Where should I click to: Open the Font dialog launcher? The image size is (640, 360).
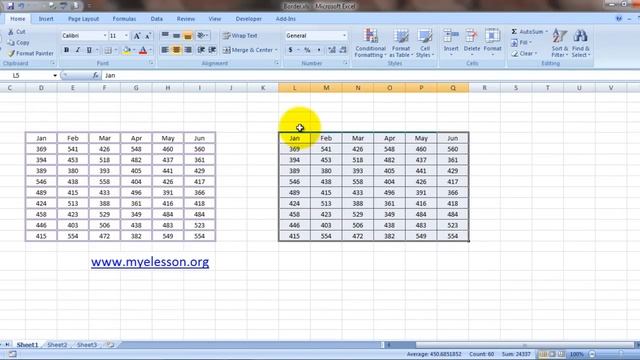coord(151,63)
